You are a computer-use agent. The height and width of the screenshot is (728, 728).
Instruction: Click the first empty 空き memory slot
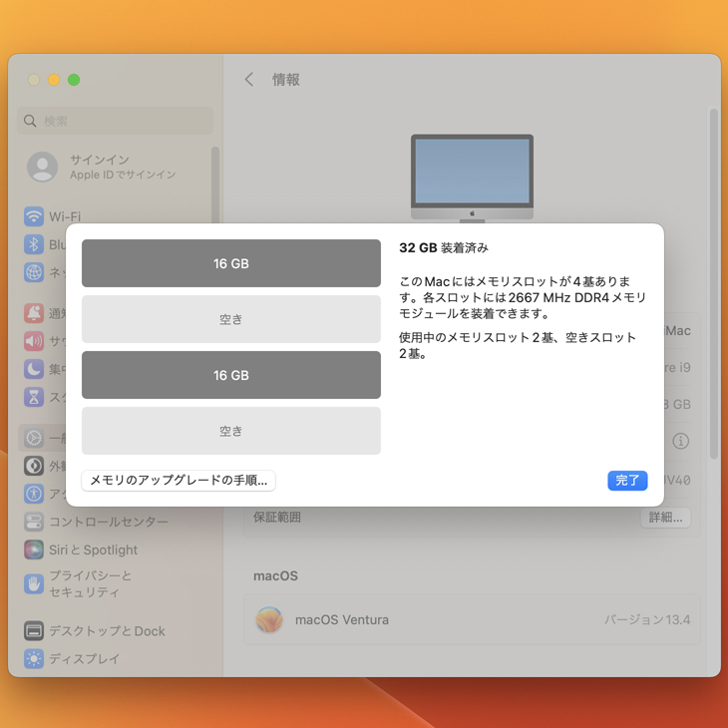pos(231,319)
